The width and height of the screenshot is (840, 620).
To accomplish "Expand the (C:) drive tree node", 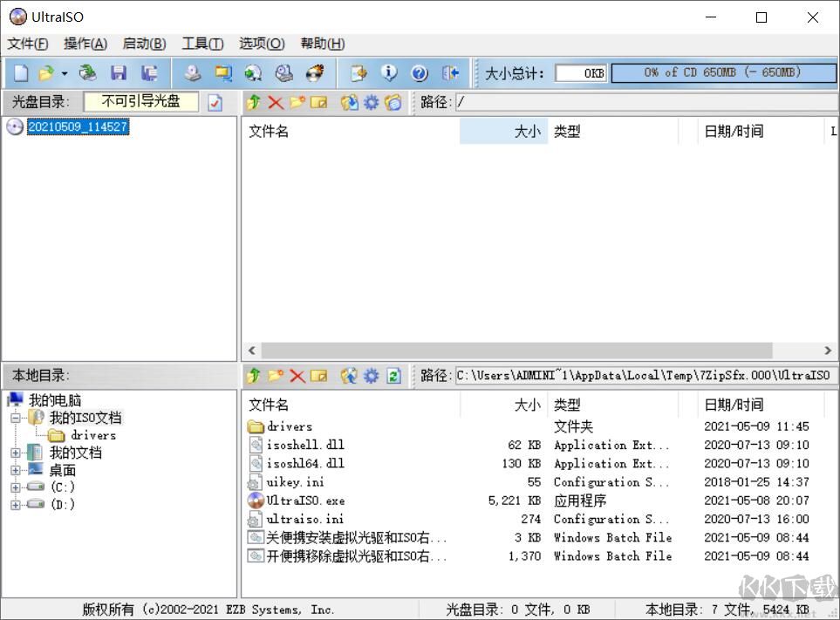I will point(15,487).
